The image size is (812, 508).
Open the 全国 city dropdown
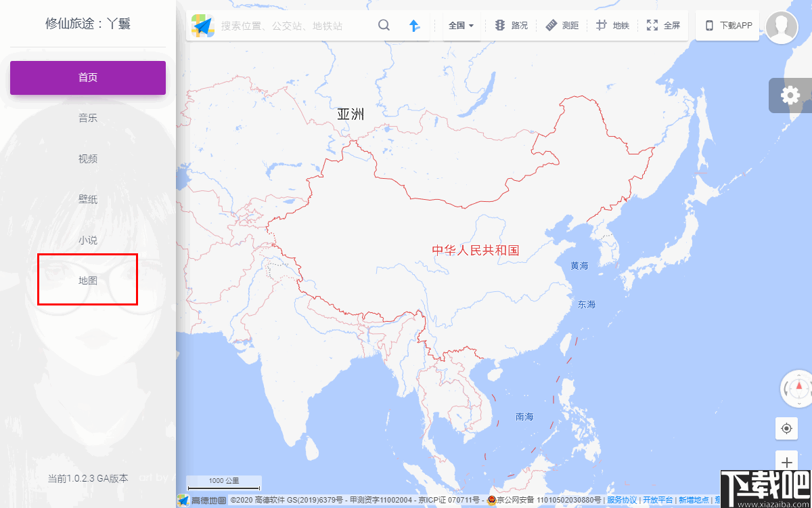click(x=461, y=26)
